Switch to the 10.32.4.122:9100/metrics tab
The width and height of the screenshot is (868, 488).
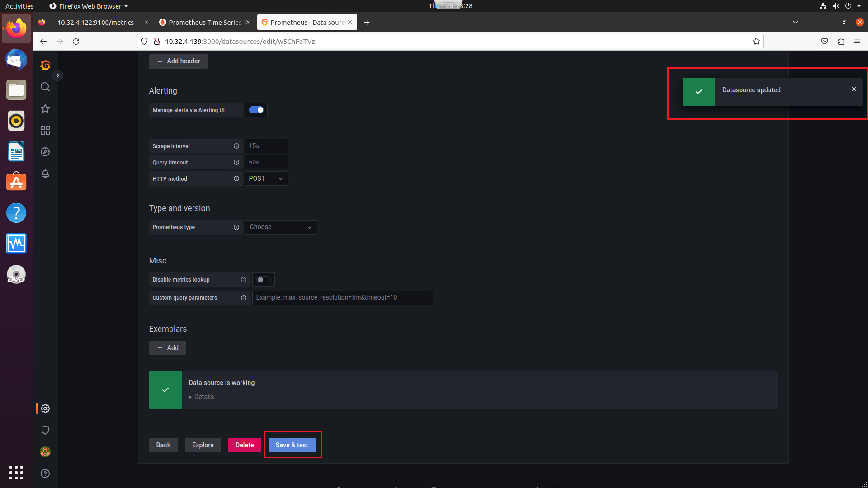[x=95, y=22]
